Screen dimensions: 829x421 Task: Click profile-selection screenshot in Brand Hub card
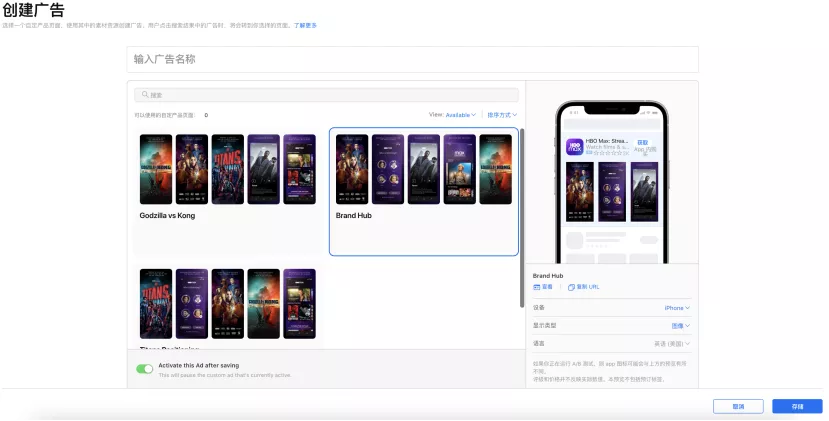tap(388, 169)
